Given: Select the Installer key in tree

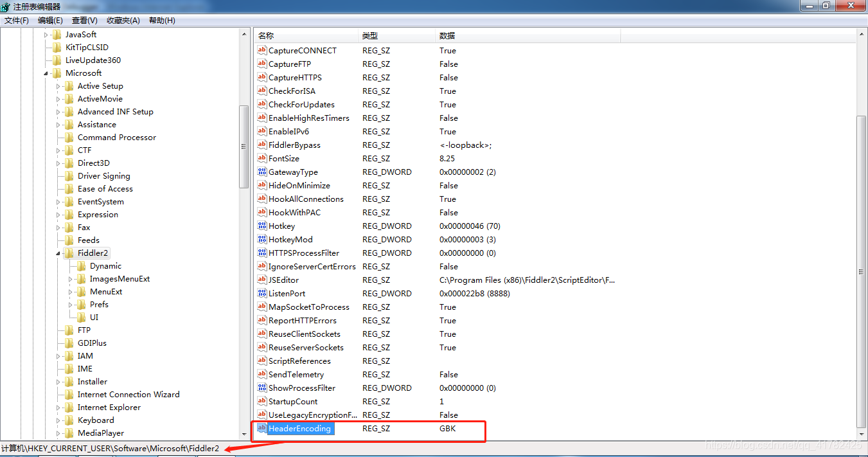Looking at the screenshot, I should pyautogui.click(x=93, y=382).
